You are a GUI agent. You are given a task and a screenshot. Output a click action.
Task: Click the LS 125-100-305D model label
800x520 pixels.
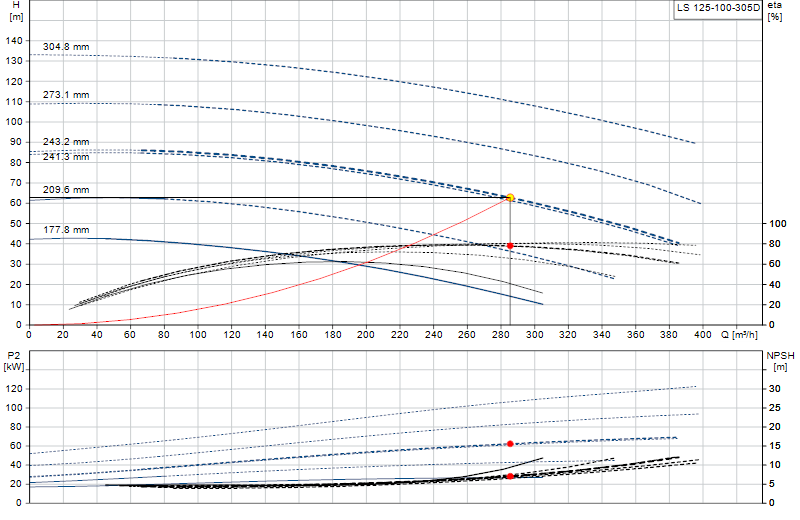tap(718, 8)
